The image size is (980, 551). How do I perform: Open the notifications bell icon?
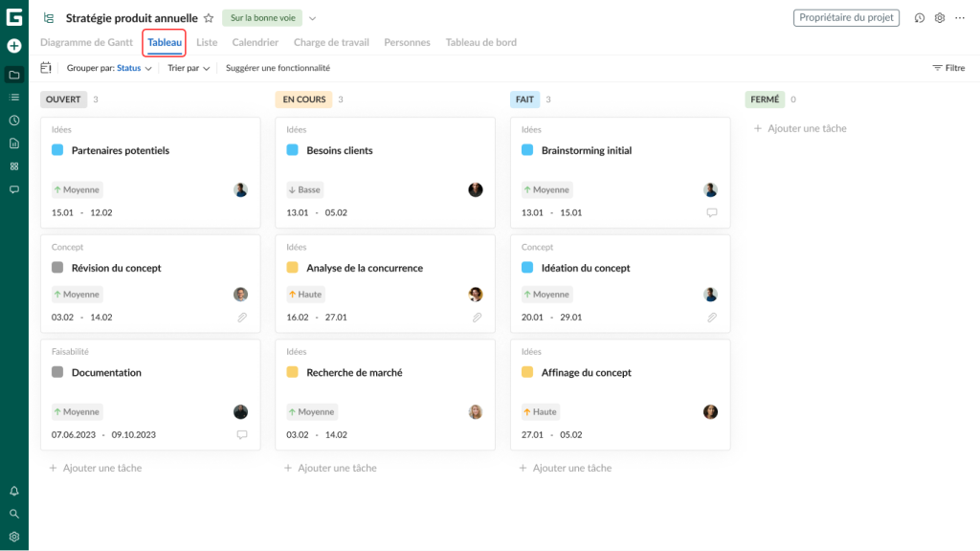point(13,491)
